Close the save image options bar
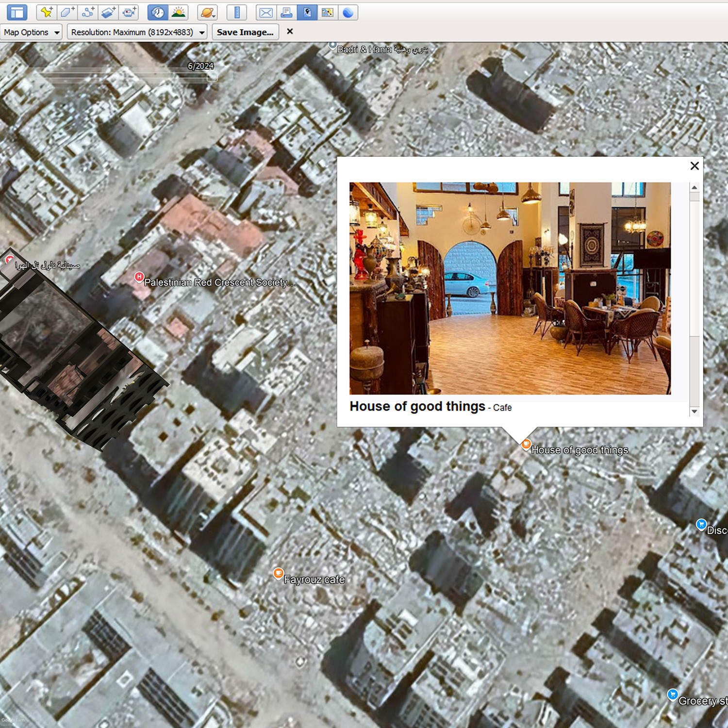728x728 pixels. [290, 32]
